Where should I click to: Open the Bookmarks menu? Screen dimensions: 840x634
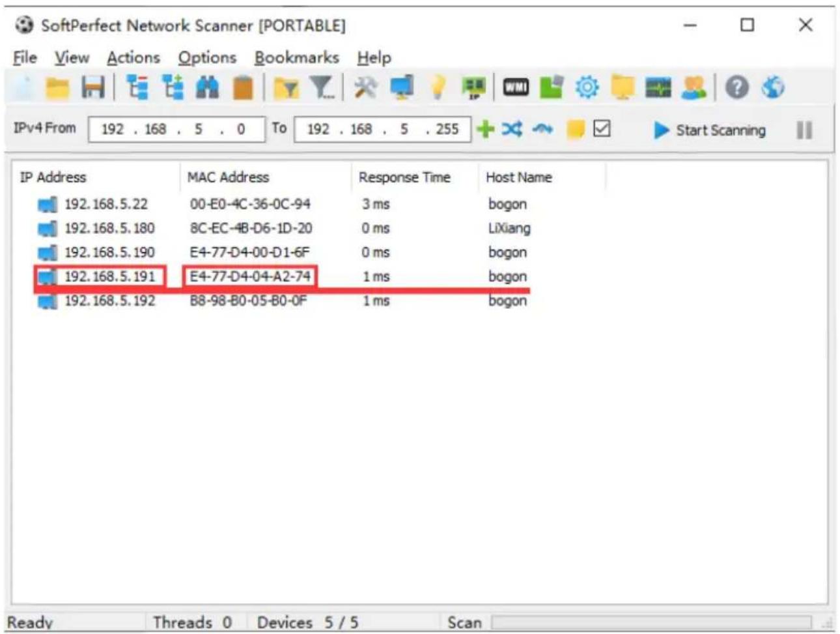[x=296, y=57]
